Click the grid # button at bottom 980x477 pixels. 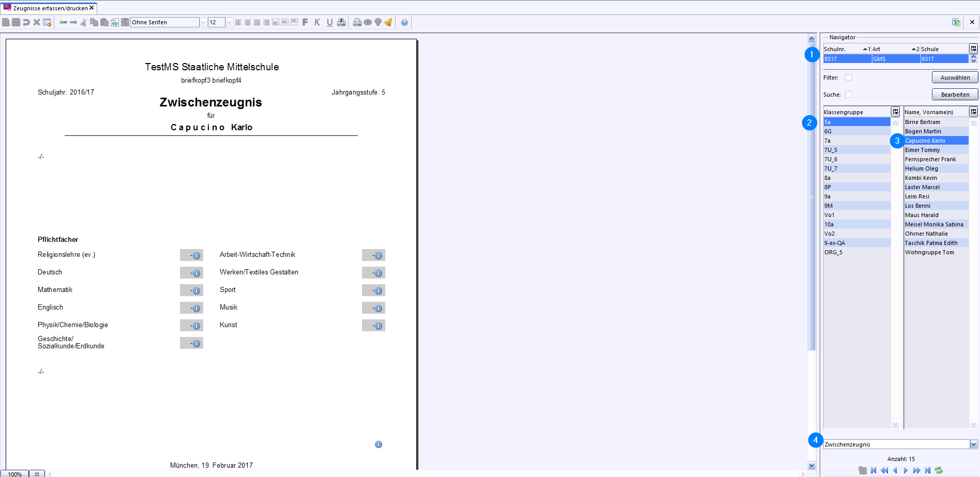pos(37,473)
